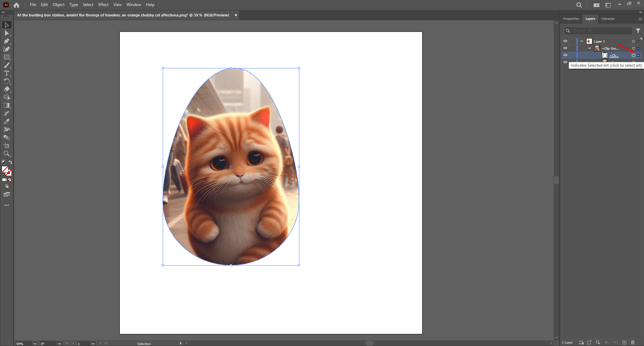This screenshot has height=346, width=644.
Task: Open the Object menu
Action: point(58,4)
